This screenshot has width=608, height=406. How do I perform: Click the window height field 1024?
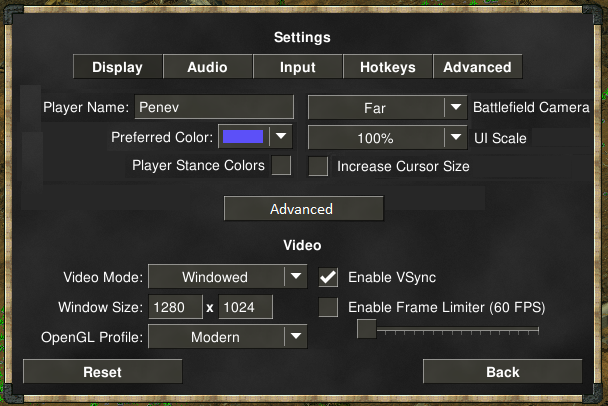[x=245, y=307]
